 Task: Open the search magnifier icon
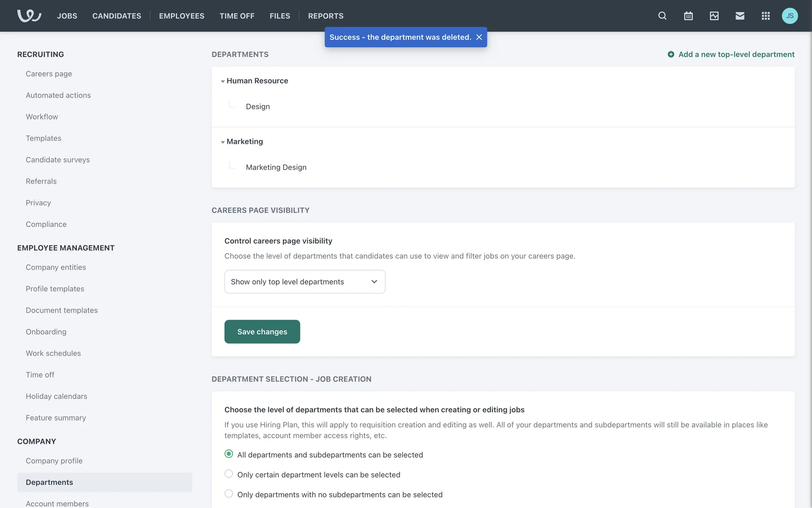(662, 16)
